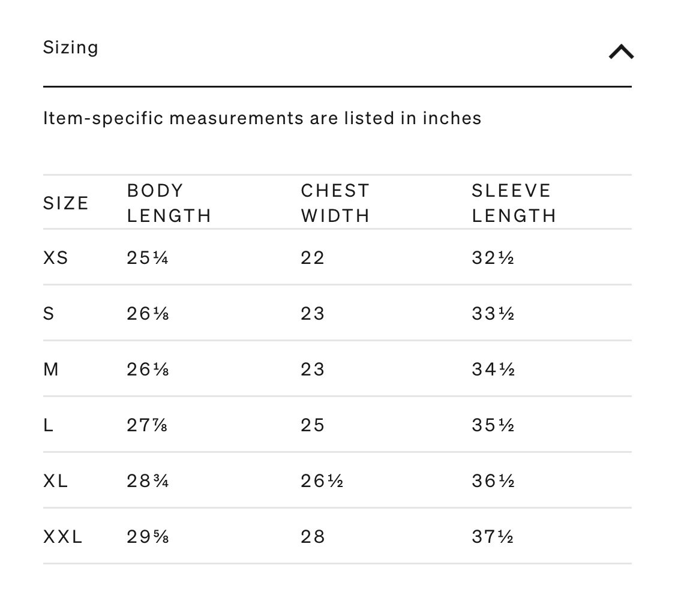Select the SLEEVE LENGTH column header
This screenshot has width=675, height=616.
coord(514,203)
